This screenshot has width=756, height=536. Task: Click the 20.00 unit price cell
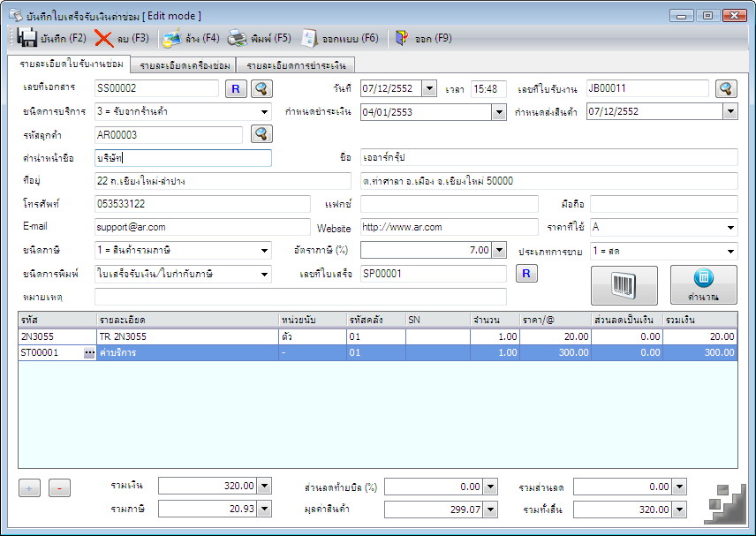pyautogui.click(x=556, y=337)
